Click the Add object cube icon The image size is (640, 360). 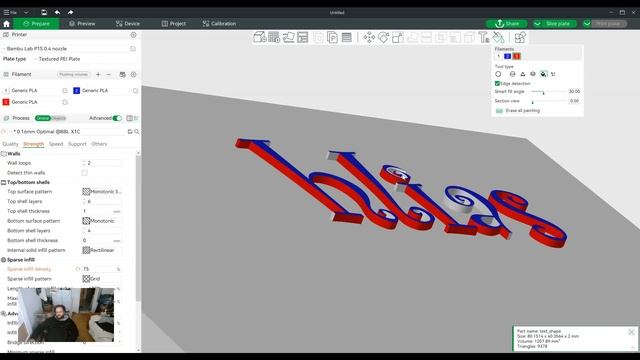(x=260, y=37)
